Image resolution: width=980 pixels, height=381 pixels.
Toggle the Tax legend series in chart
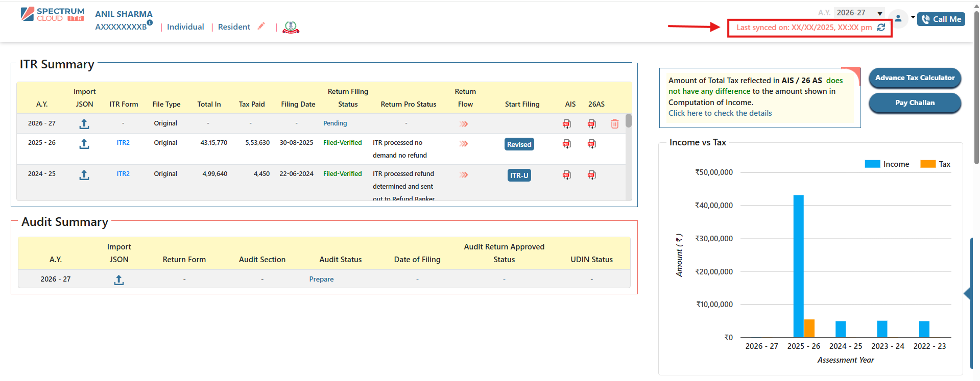(936, 164)
